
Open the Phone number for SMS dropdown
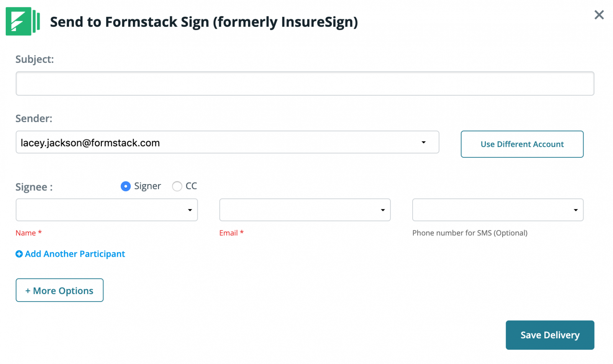point(575,210)
